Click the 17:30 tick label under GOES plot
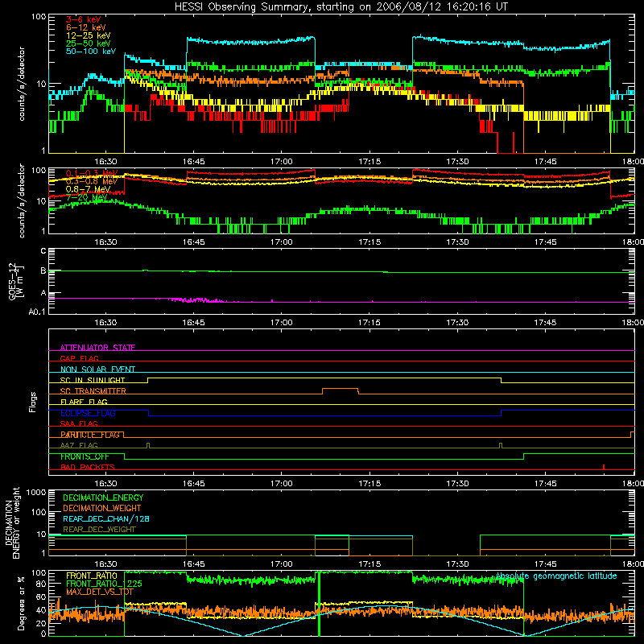This screenshot has height=644, width=644. (x=457, y=323)
